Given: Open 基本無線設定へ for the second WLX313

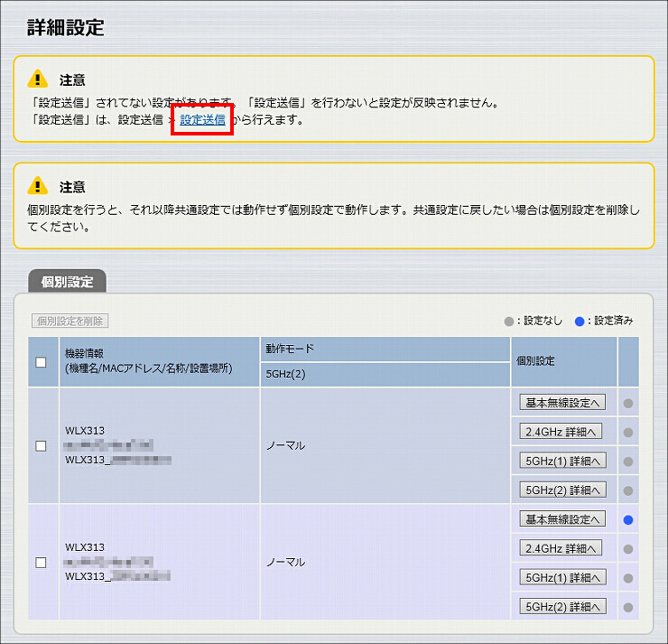Looking at the screenshot, I should point(562,519).
